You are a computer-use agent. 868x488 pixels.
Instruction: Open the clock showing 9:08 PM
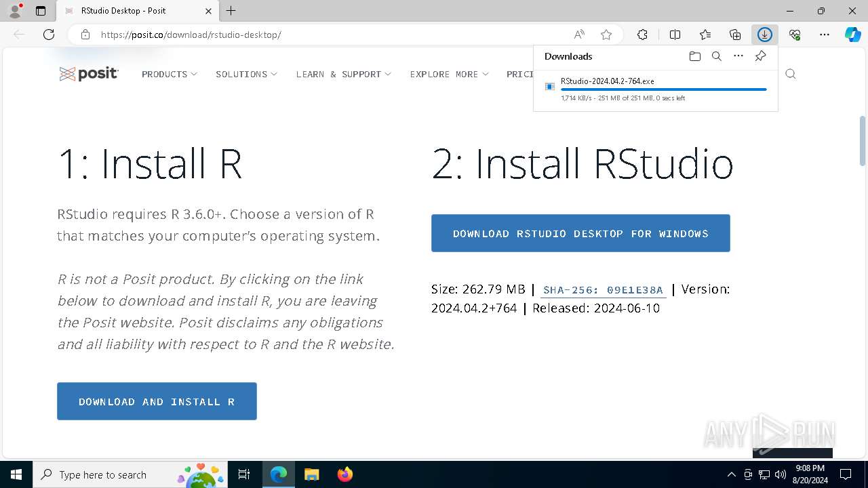pos(810,474)
